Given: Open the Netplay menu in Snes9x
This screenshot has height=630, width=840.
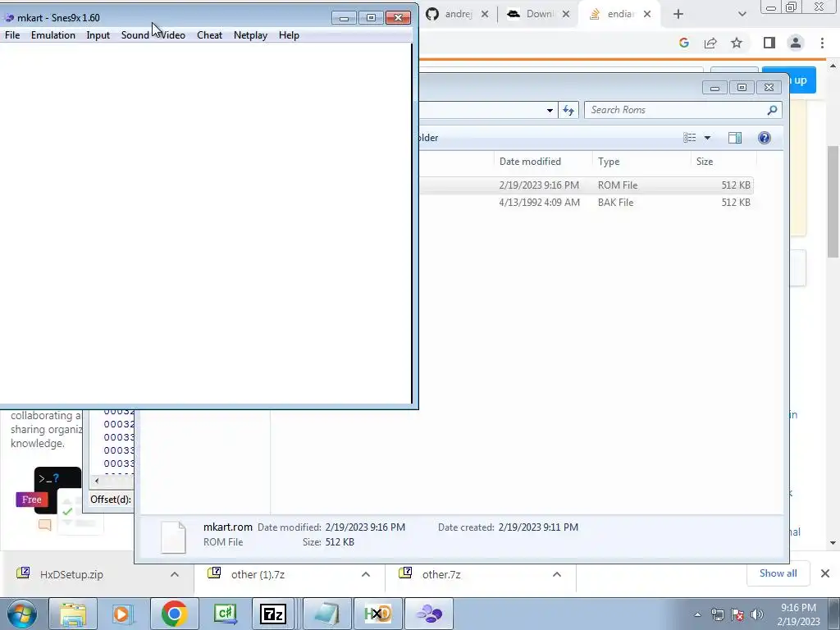Looking at the screenshot, I should pos(250,35).
